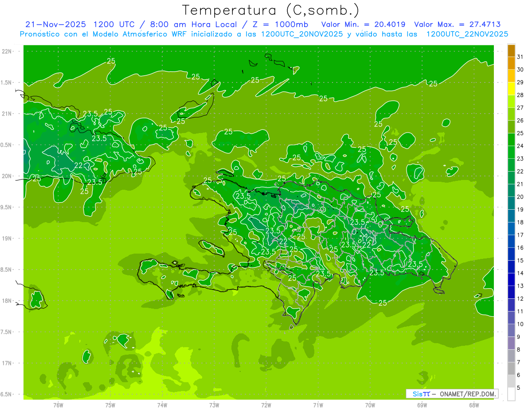Click the 21N latitude axis label
532x411 pixels.
(x=8, y=114)
